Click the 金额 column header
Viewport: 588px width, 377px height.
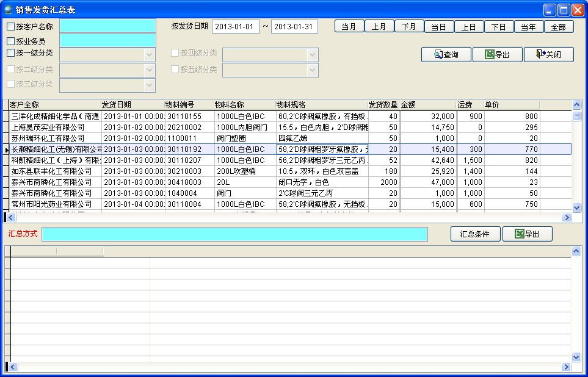(427, 105)
